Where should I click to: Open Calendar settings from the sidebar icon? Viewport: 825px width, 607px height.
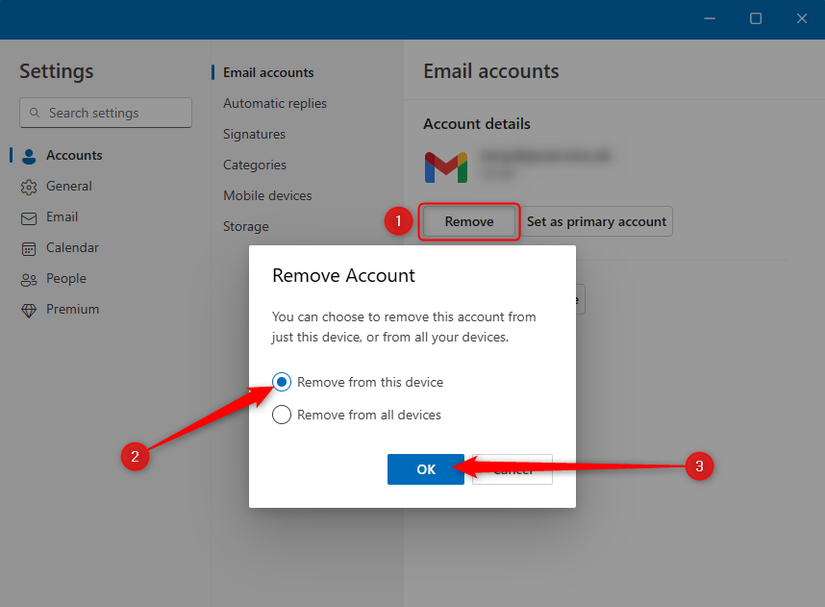tap(27, 247)
